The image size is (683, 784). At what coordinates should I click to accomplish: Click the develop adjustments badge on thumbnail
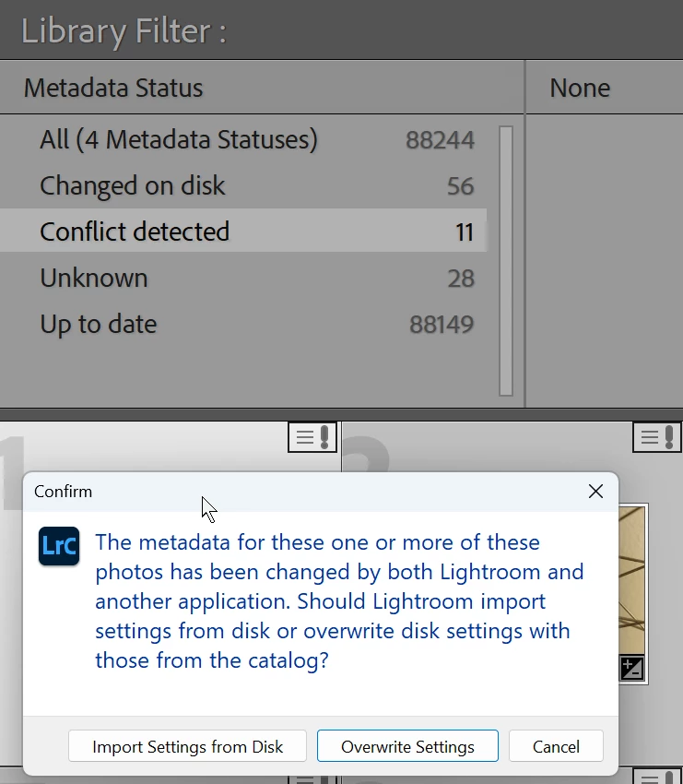coord(631,669)
